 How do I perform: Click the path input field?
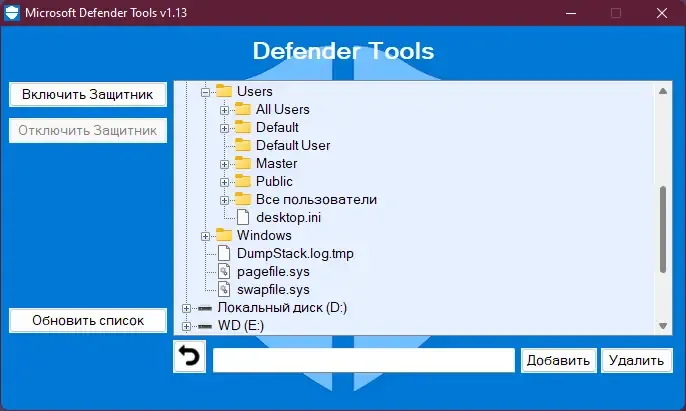364,360
